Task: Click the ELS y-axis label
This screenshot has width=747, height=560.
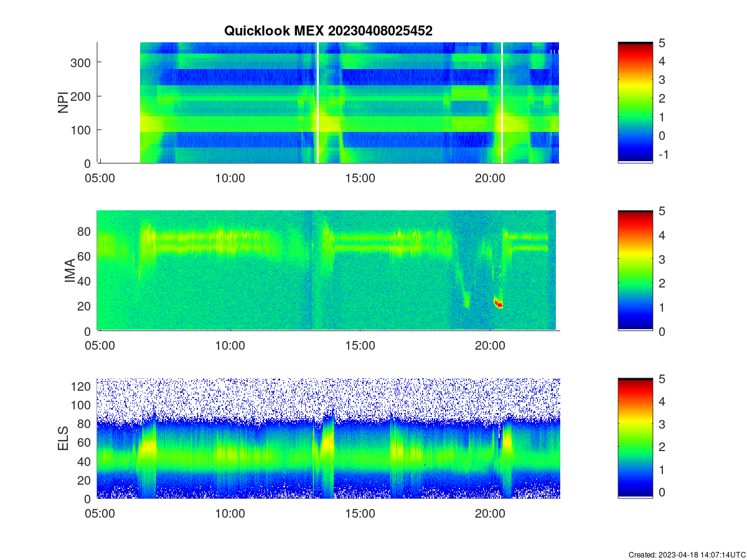Action: coord(63,439)
